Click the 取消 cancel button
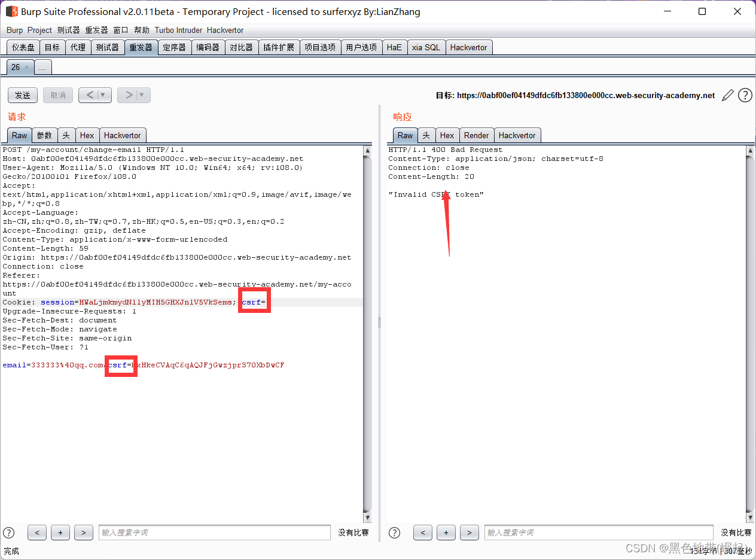 tap(58, 95)
